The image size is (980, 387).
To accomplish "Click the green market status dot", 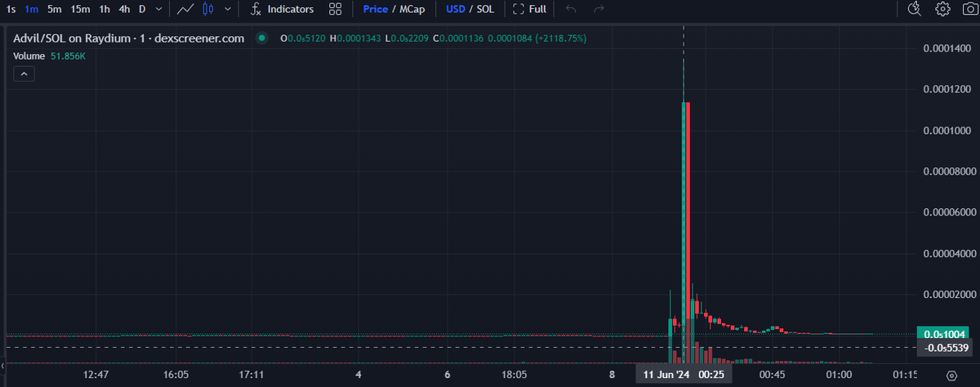I will (261, 38).
